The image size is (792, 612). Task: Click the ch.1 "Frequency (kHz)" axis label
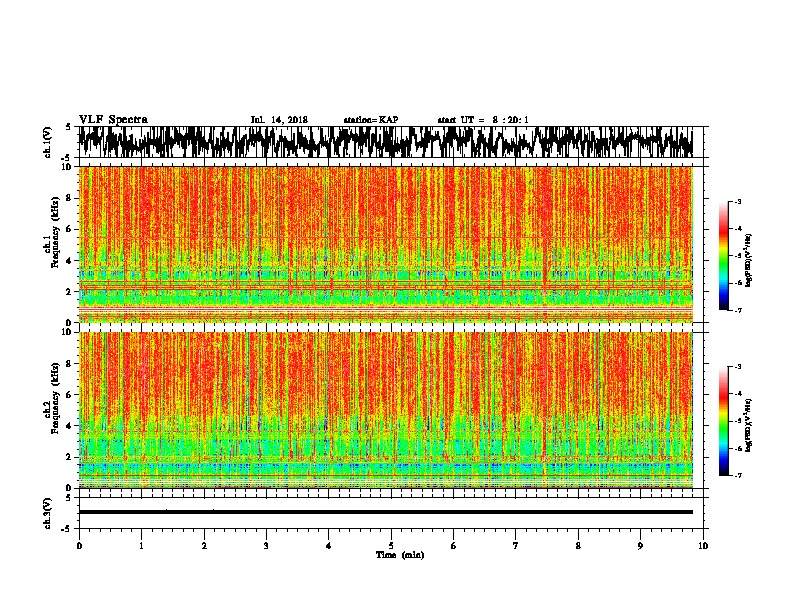coord(56,232)
